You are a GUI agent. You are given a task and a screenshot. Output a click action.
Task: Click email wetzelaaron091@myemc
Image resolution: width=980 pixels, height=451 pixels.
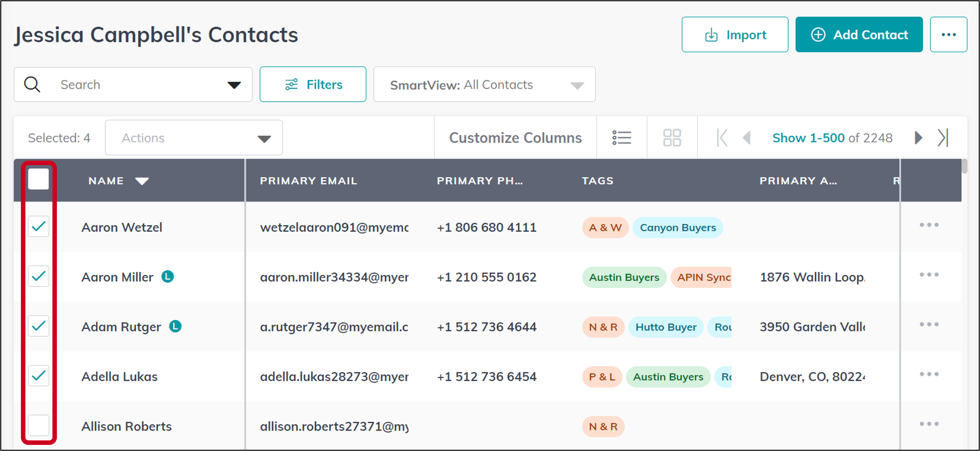334,227
